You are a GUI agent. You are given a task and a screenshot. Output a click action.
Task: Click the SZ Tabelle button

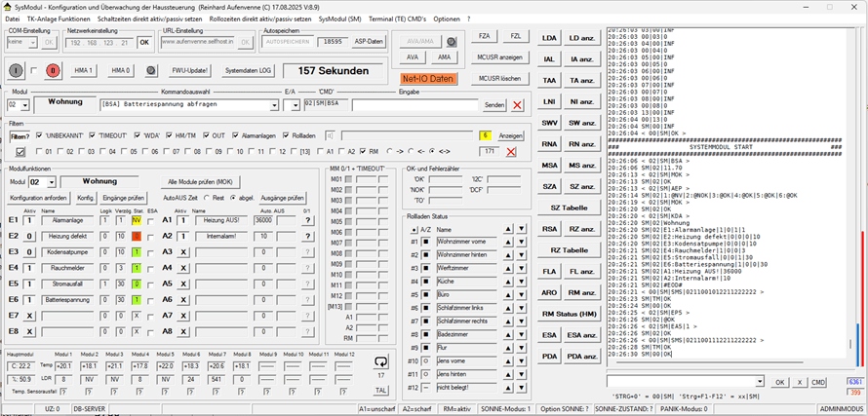569,208
